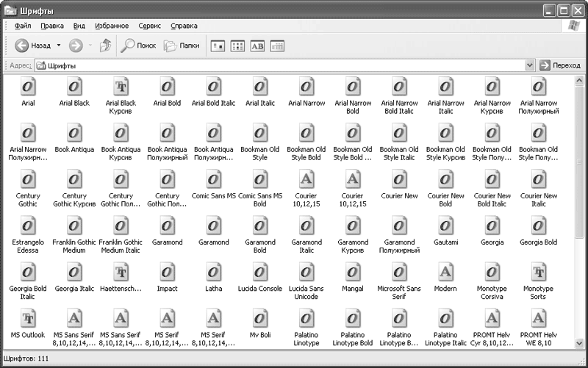Select the Bookman Old Style Italic font
Image resolution: width=588 pixels, height=368 pixels.
coord(399,142)
